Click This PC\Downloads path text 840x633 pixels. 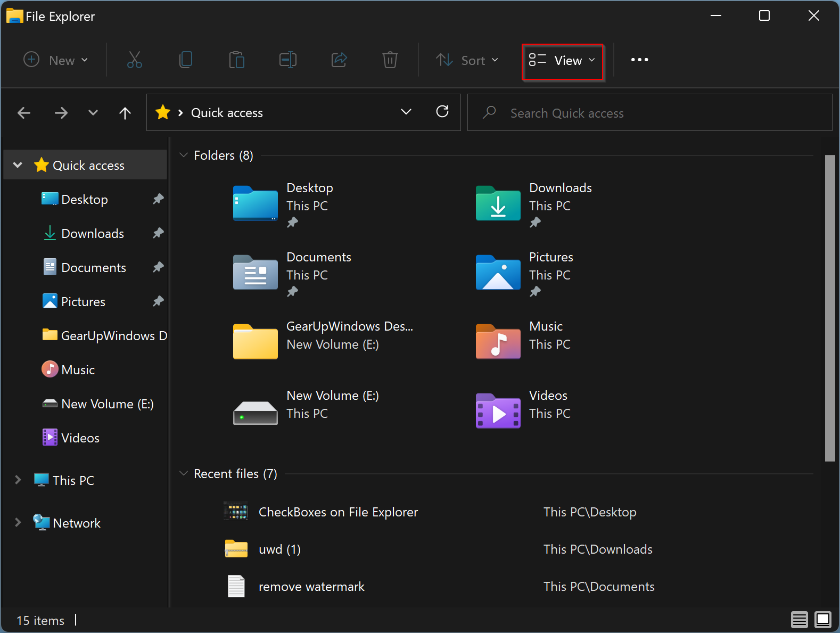point(598,549)
